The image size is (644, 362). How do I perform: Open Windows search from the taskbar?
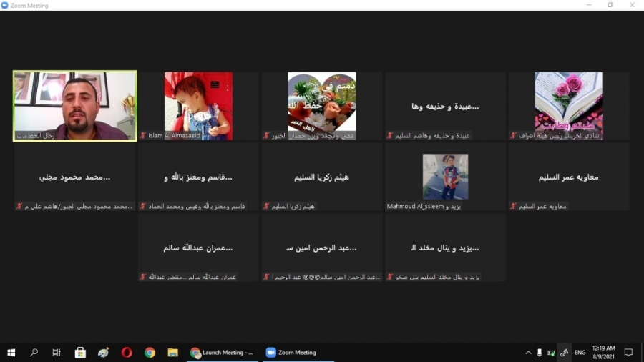[x=34, y=353]
